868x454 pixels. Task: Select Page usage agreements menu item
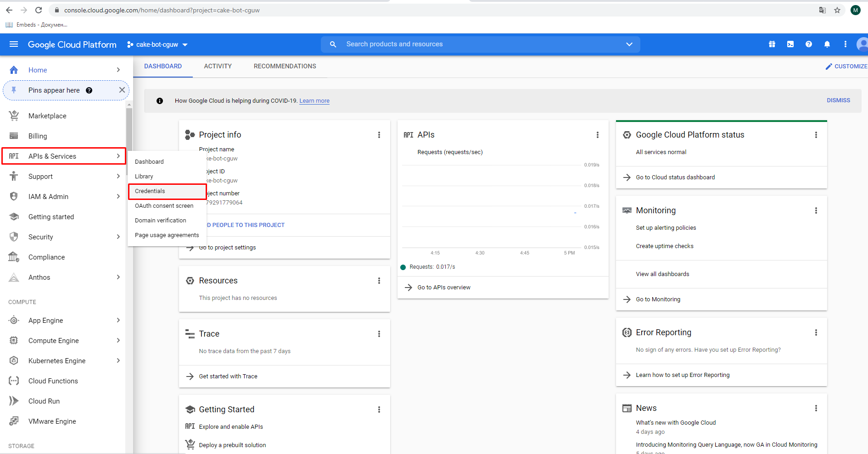click(168, 235)
